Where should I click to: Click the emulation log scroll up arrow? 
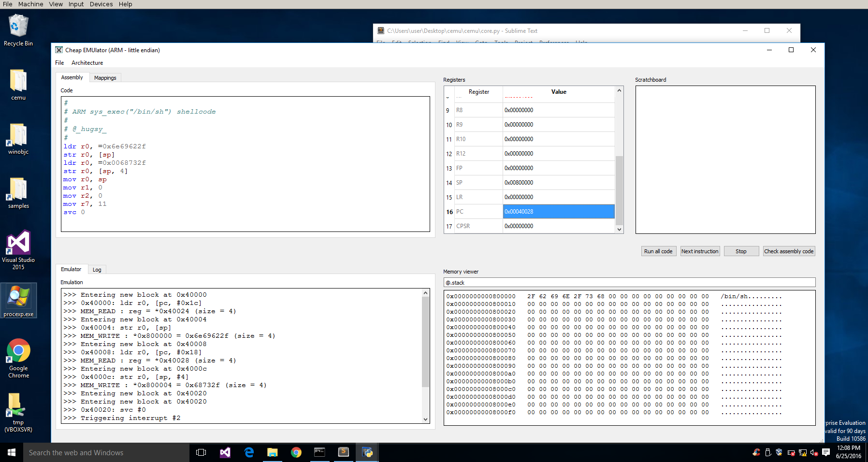425,293
